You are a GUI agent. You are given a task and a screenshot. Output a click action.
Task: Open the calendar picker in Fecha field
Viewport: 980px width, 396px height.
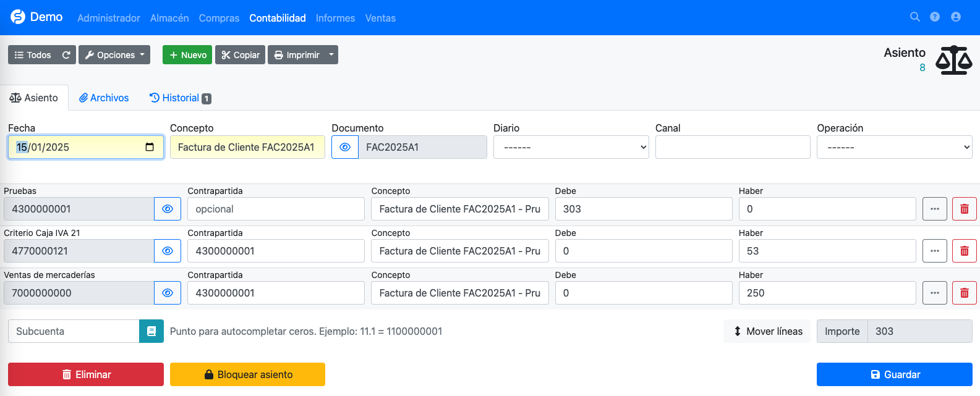[x=150, y=147]
